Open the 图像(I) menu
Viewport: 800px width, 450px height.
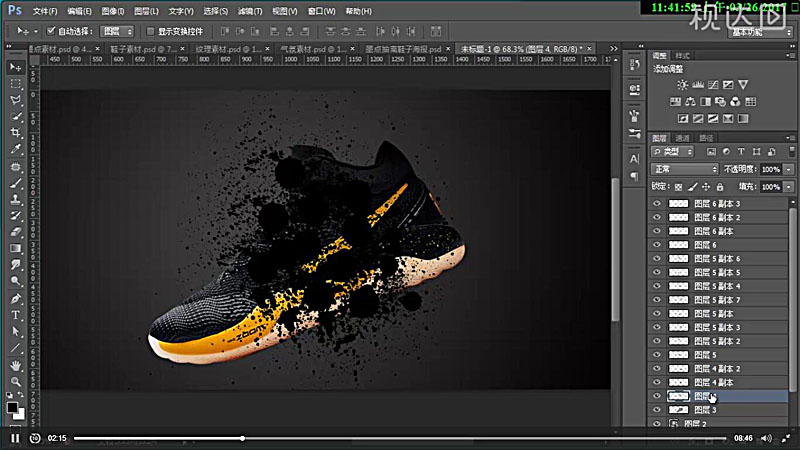pos(113,11)
